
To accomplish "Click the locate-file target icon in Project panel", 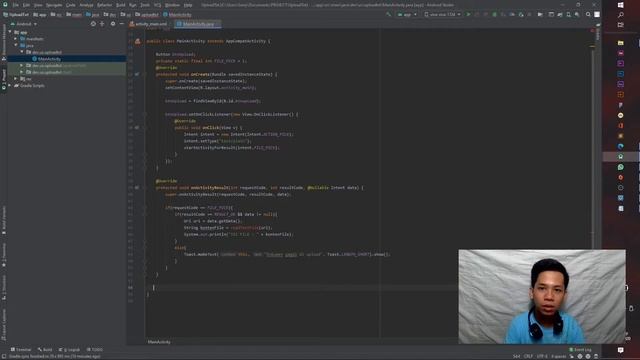I will pos(93,24).
